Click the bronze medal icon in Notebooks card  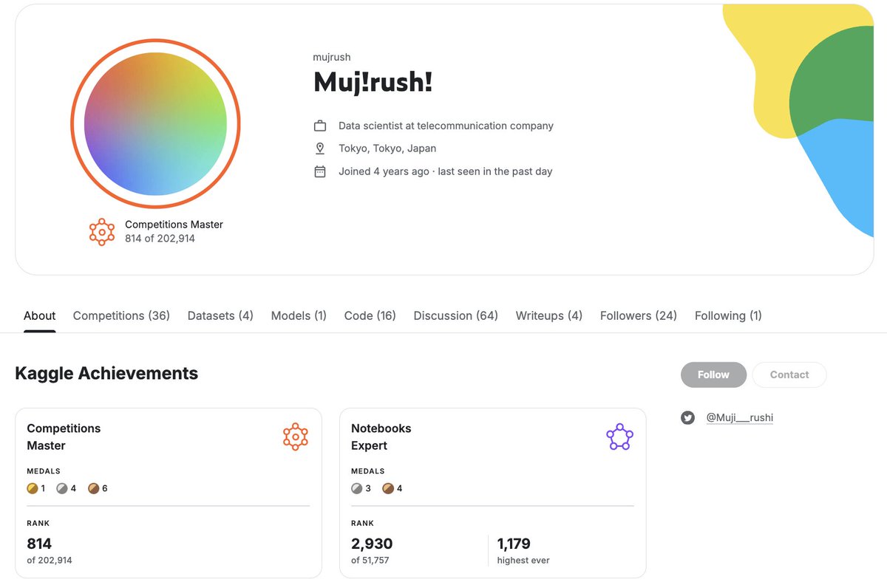coord(388,488)
